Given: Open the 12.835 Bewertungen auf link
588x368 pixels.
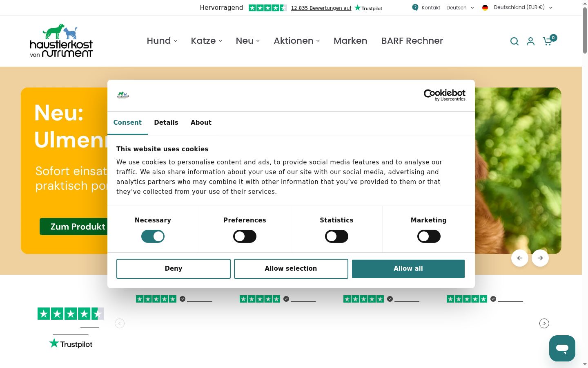Looking at the screenshot, I should (321, 8).
